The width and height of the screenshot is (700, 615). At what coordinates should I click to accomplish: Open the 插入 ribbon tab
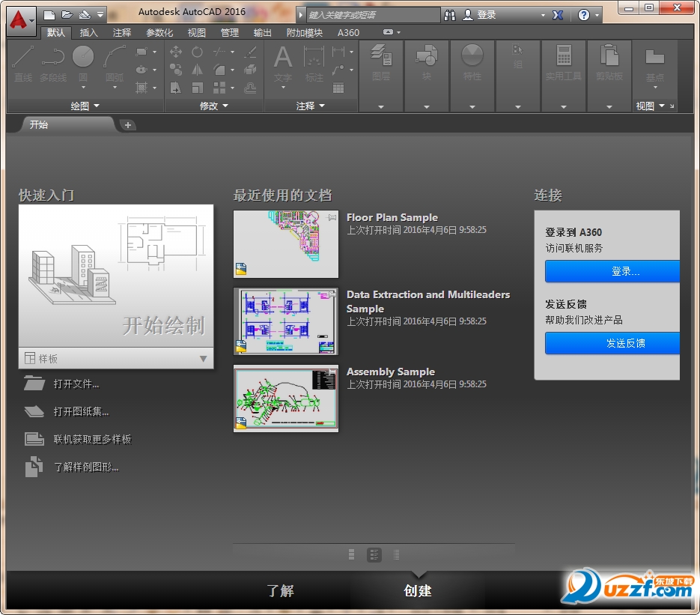[x=88, y=33]
